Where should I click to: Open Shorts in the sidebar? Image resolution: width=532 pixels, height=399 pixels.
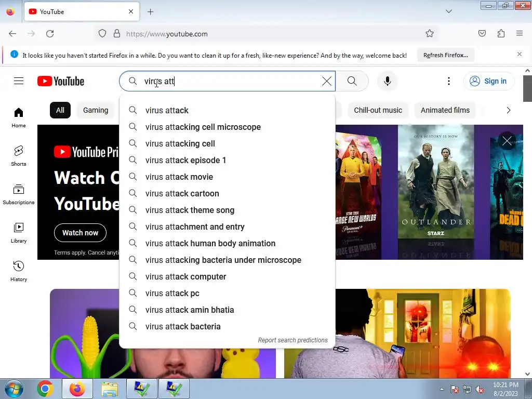(x=19, y=156)
